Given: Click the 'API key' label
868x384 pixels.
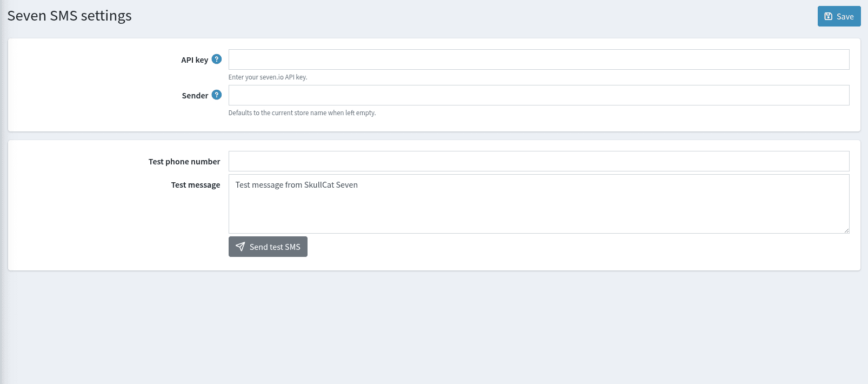Looking at the screenshot, I should point(195,60).
